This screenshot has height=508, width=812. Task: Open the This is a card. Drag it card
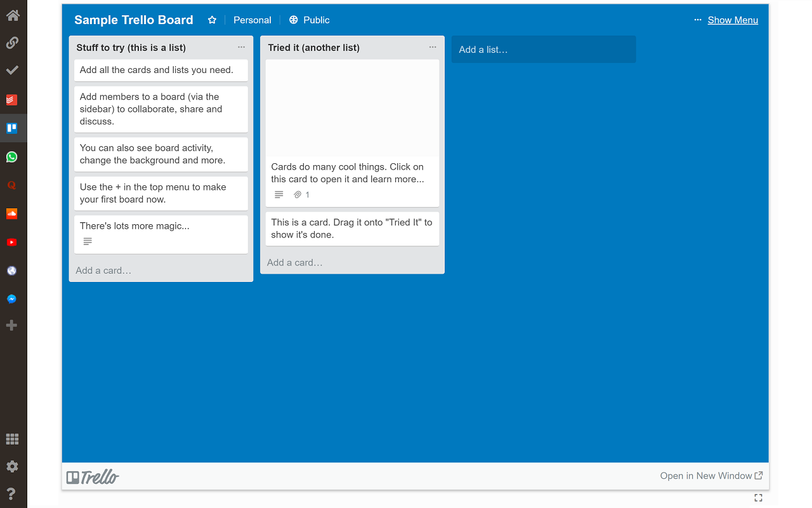352,229
